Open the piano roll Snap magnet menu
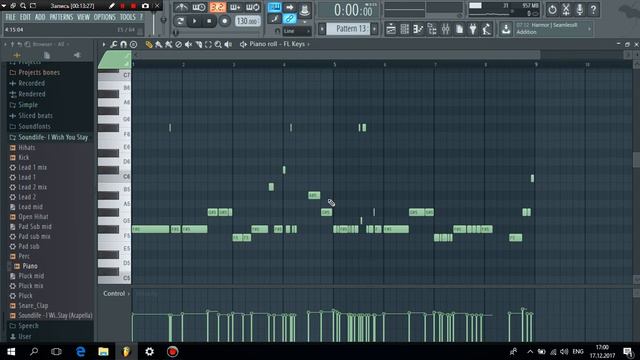The width and height of the screenshot is (640, 360). click(x=123, y=44)
